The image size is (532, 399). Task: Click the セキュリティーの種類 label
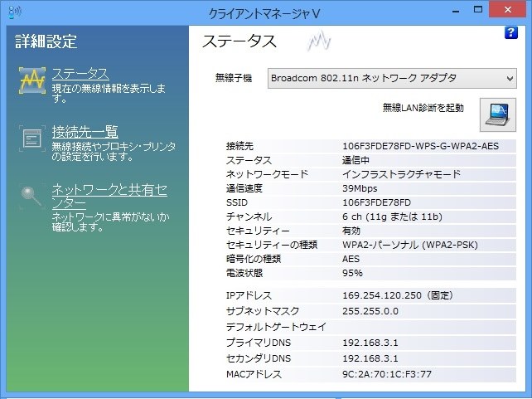pyautogui.click(x=272, y=245)
